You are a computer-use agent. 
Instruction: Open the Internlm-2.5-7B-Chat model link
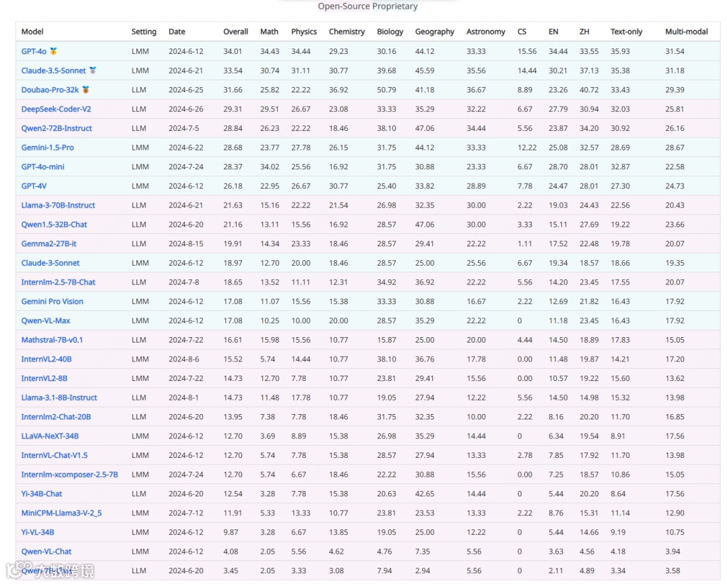pos(58,282)
